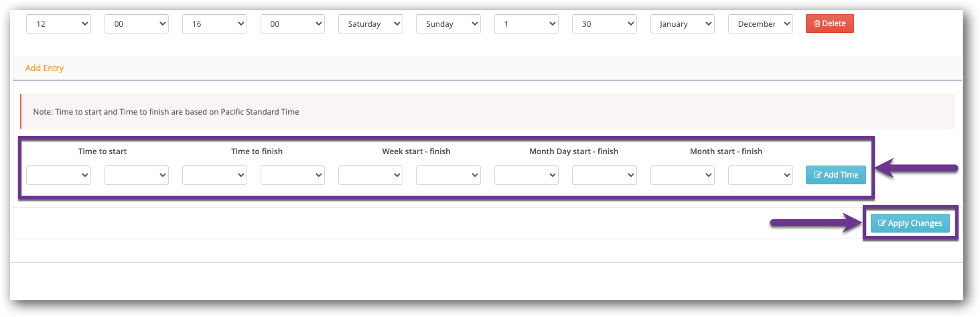Click the Add Time button

tap(836, 175)
